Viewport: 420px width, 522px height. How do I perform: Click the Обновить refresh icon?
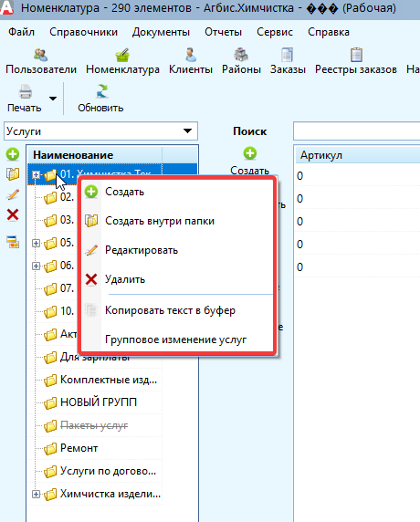click(101, 91)
